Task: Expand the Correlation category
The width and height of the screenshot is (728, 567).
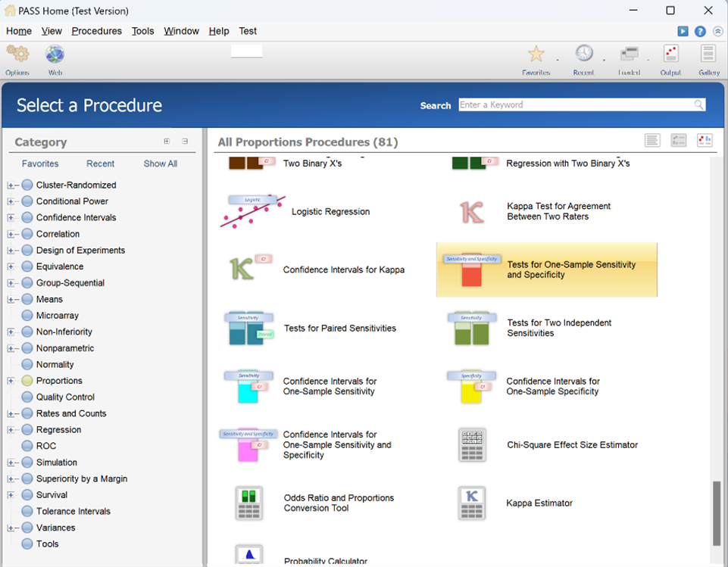Action: (11, 235)
